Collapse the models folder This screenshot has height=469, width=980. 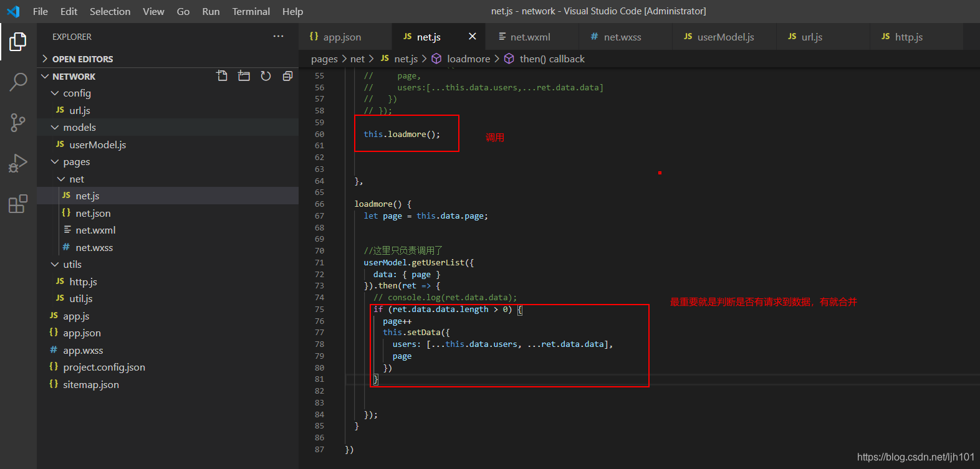click(x=168, y=127)
